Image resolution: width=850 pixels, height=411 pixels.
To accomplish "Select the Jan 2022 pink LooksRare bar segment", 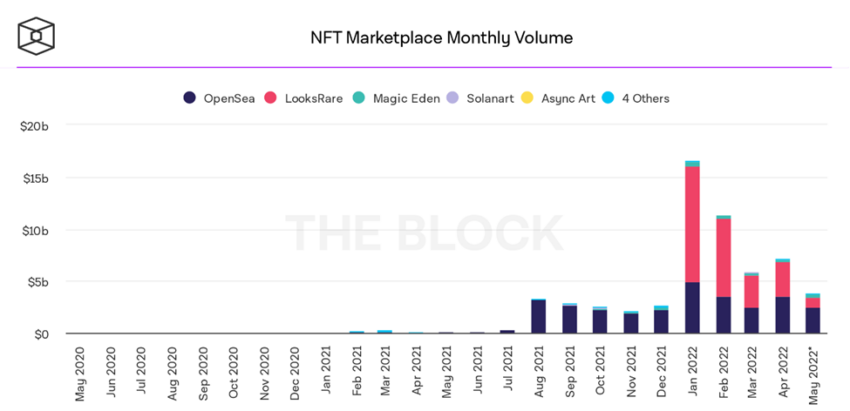I will (692, 224).
